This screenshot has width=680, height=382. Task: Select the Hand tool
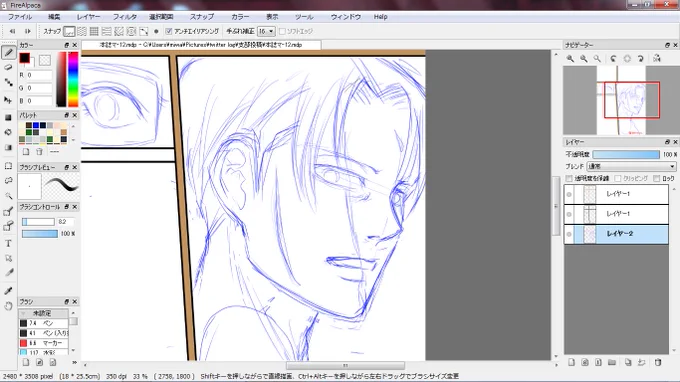(8, 306)
